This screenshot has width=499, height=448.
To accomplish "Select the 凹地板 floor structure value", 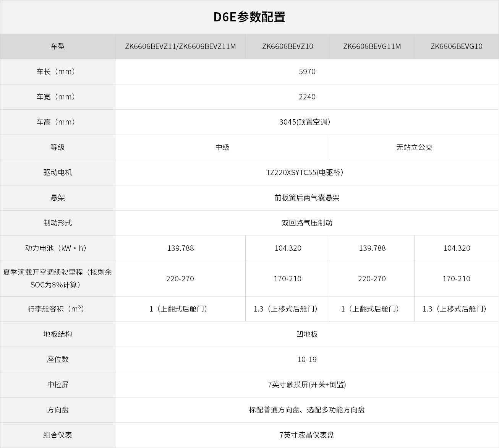I will [307, 334].
